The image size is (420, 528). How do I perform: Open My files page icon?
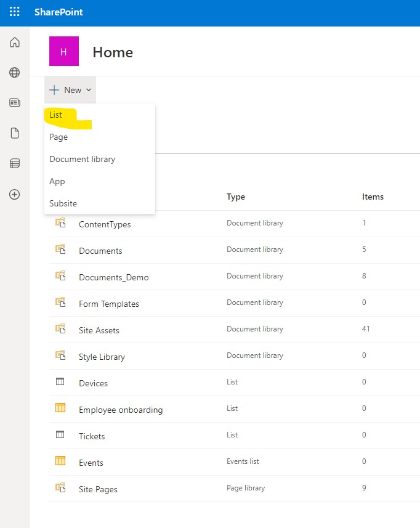pyautogui.click(x=14, y=133)
